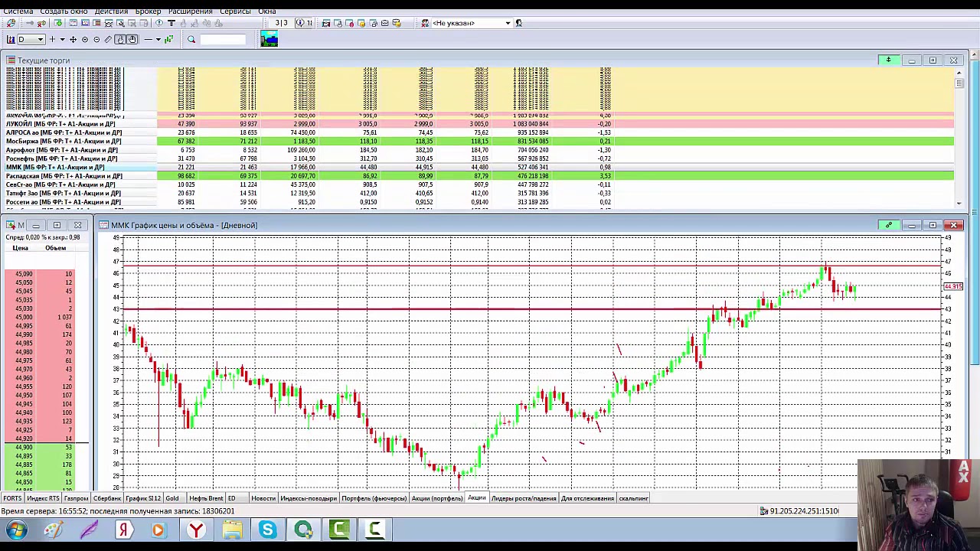Screen dimensions: 980x551
Task: Open the Расширения menu
Action: 191,11
